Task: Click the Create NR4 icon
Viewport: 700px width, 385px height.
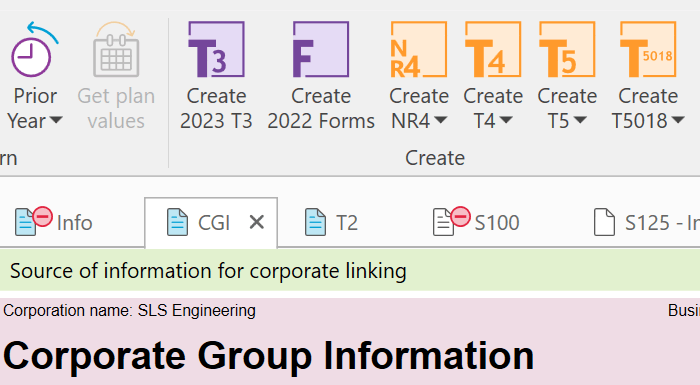Action: click(419, 49)
